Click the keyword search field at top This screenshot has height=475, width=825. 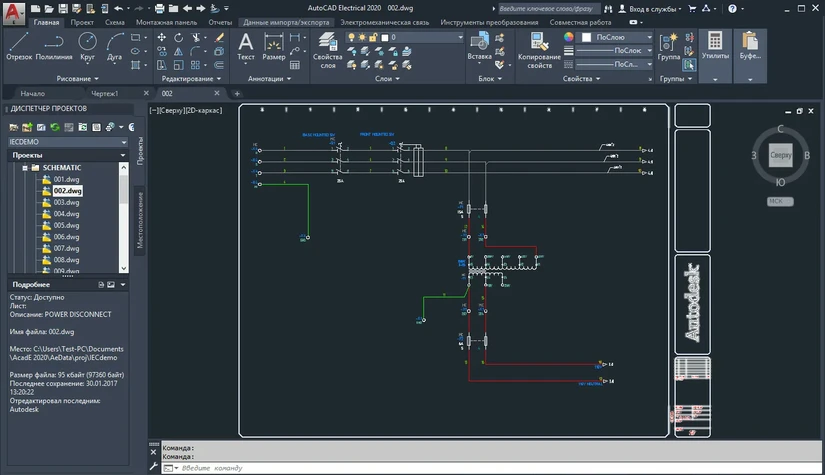[x=548, y=8]
